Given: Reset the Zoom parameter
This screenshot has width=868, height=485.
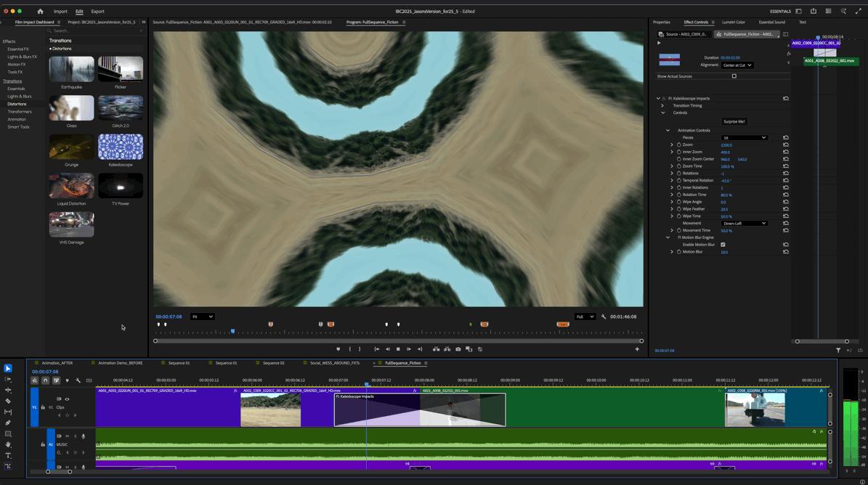Looking at the screenshot, I should (785, 145).
